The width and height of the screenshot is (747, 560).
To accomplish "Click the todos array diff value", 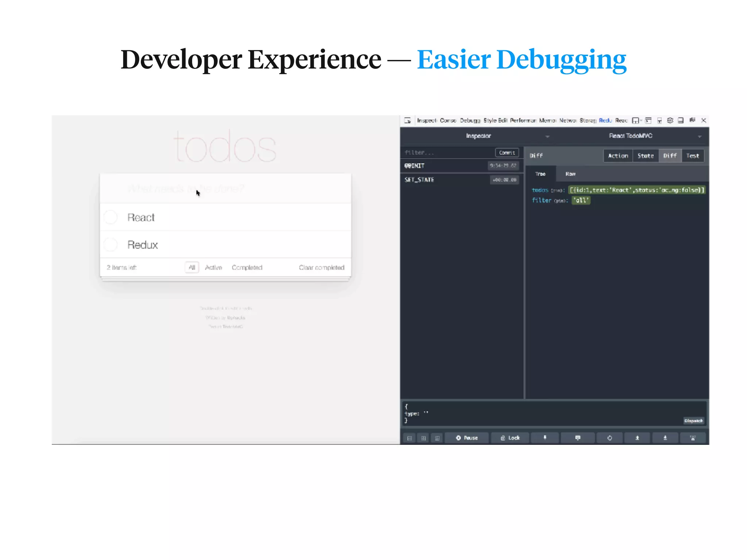I will click(637, 190).
